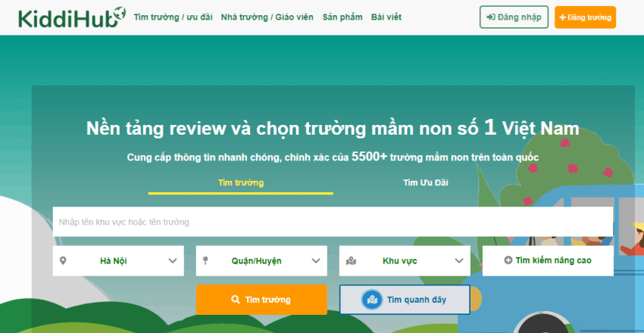Image resolution: width=644 pixels, height=333 pixels.
Task: Click the plus icon in Đăng trường button
Action: (563, 17)
